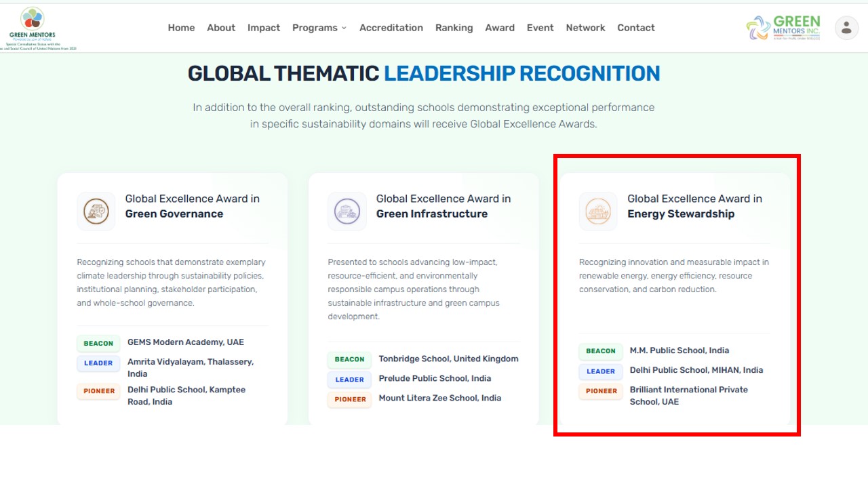Expand the Programs dropdown menu

click(x=319, y=28)
